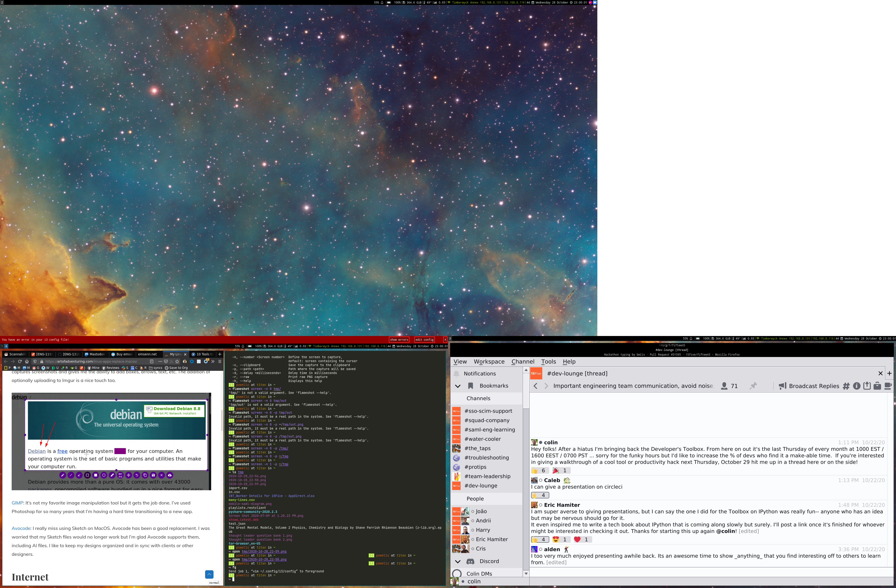The width and height of the screenshot is (896, 588).
Task: Click the marker highlighter tool in Flameshot
Action: click(x=112, y=475)
